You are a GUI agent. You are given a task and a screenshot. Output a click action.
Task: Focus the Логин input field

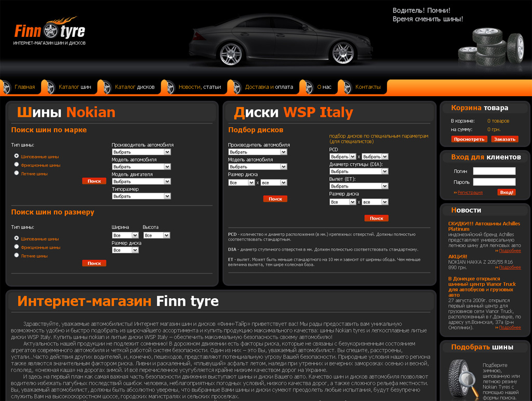495,171
